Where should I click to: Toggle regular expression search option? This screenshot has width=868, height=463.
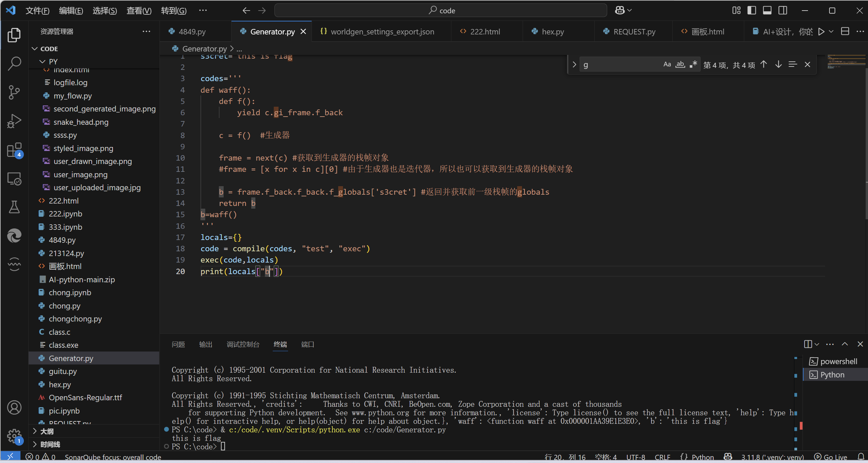(x=693, y=64)
